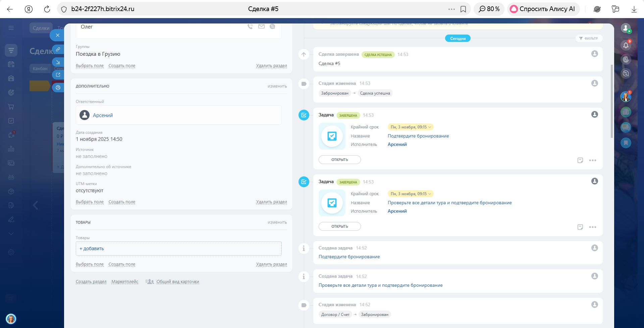
Task: Click 'Удалить раздел' in the ТОВАРЫ section
Action: tap(271, 264)
